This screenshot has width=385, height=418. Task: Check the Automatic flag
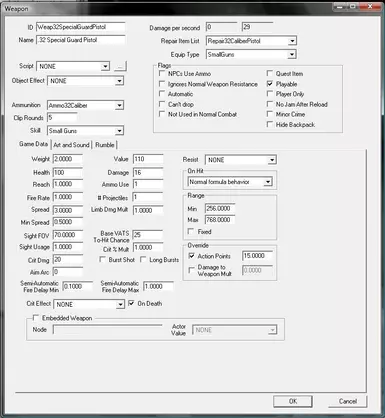(162, 94)
